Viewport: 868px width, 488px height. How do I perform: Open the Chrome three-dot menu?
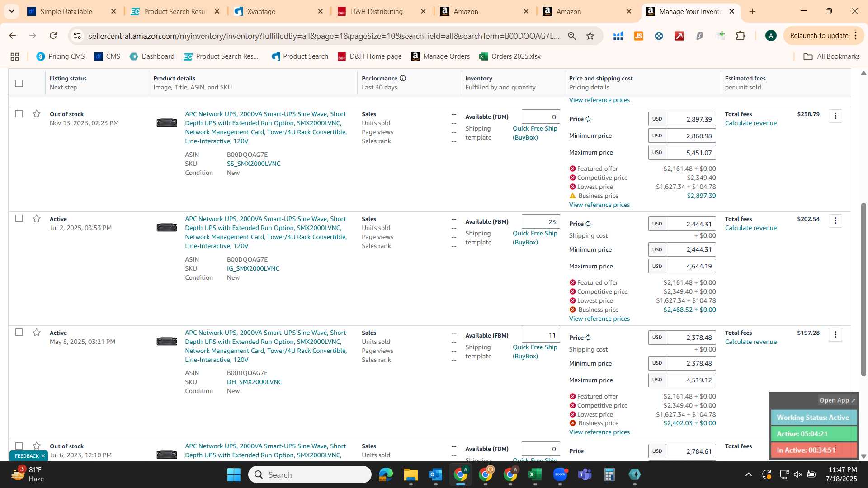[x=855, y=36]
